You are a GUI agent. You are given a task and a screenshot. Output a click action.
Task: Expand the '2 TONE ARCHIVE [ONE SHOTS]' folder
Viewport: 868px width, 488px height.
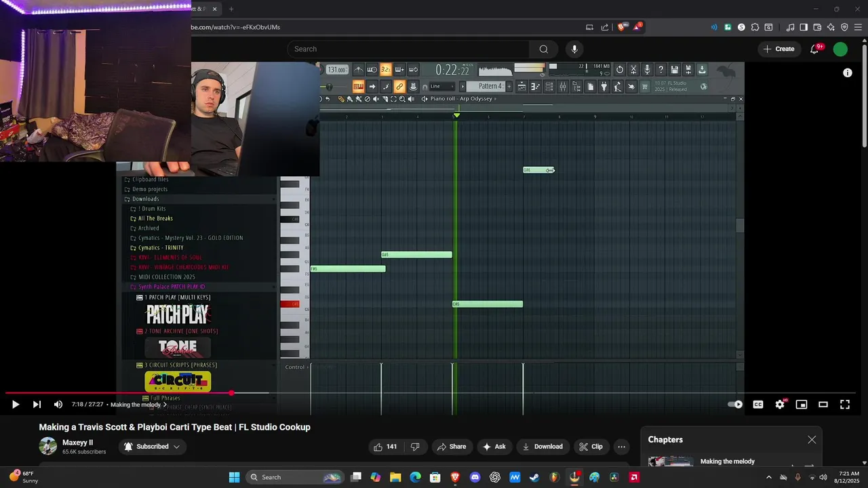(181, 331)
